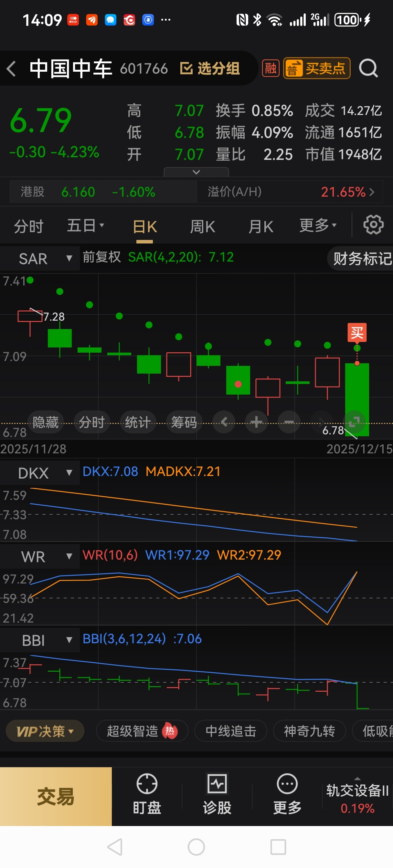This screenshot has width=393, height=868.
Task: Tap the red dot on the green candle
Action: tap(238, 384)
